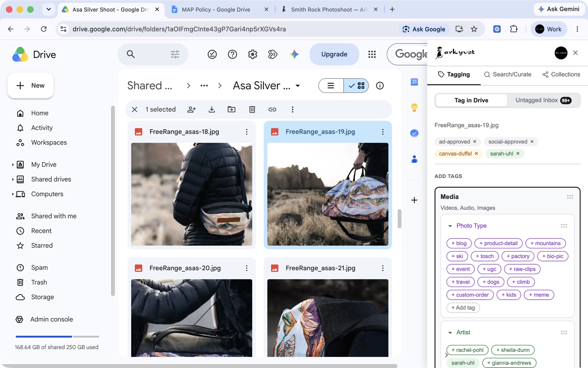This screenshot has height=368, width=588.
Task: Click the offline-ready checkmark icon
Action: coord(212,54)
